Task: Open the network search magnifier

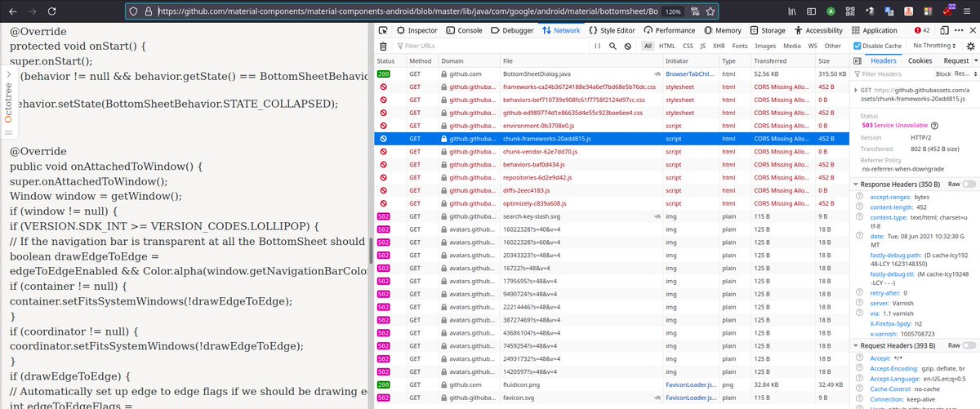Action: (x=612, y=46)
